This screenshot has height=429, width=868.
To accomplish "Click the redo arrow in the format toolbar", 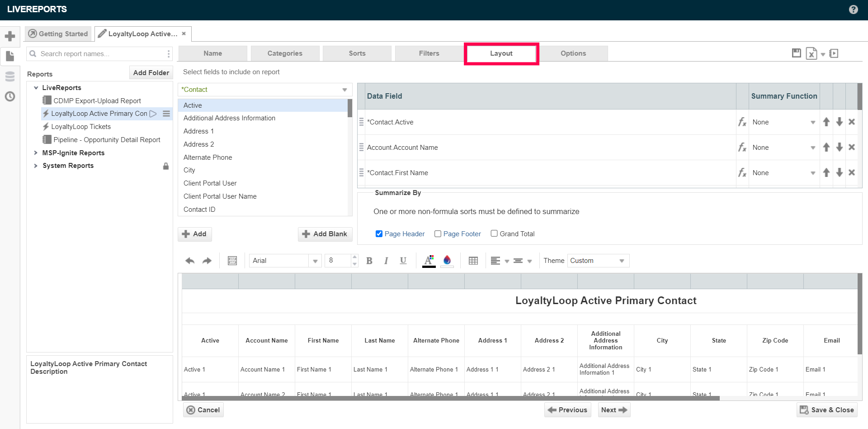I will pos(207,261).
